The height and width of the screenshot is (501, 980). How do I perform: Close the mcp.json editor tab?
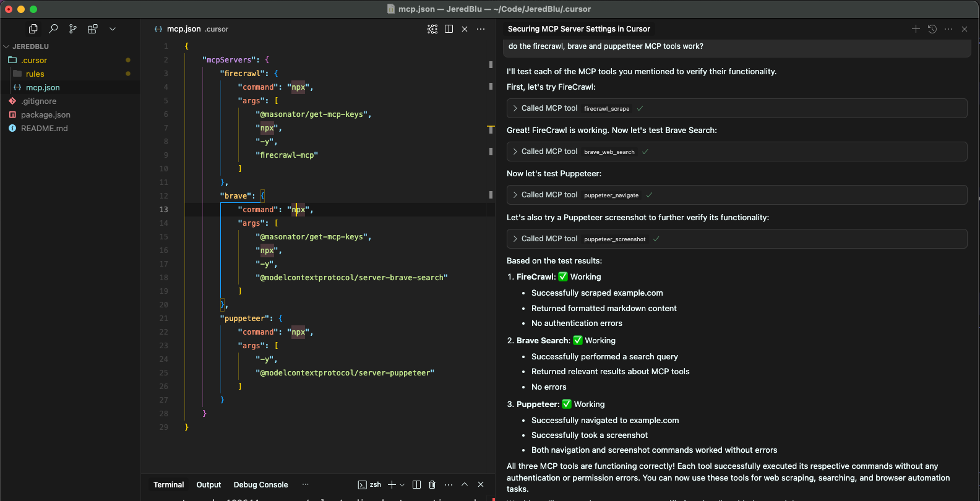tap(465, 29)
